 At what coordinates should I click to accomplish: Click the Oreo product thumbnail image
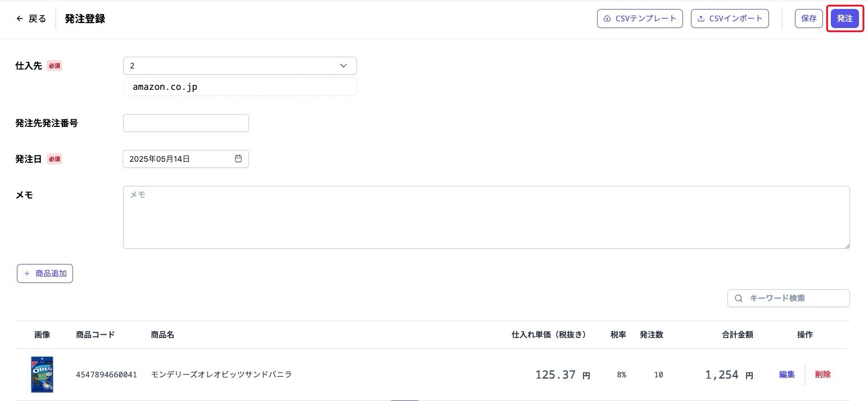pos(42,374)
